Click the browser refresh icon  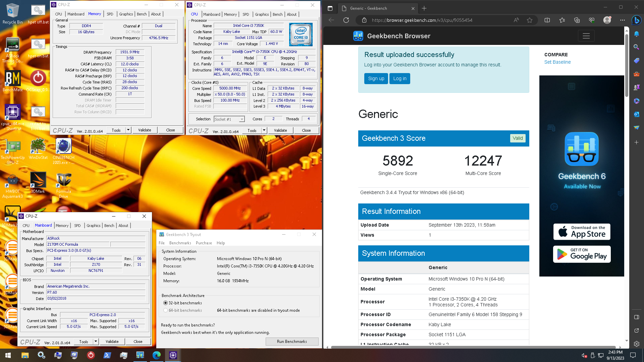click(346, 20)
